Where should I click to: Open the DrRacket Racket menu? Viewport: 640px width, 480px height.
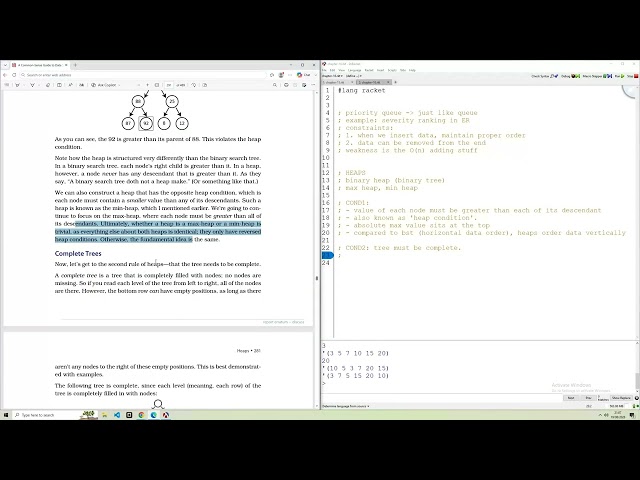[x=369, y=70]
